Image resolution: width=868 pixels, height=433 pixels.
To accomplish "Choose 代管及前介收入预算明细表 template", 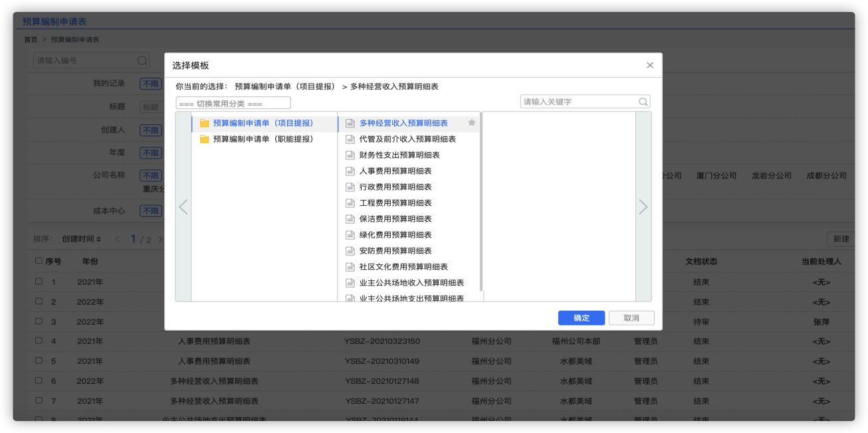I will tap(407, 139).
